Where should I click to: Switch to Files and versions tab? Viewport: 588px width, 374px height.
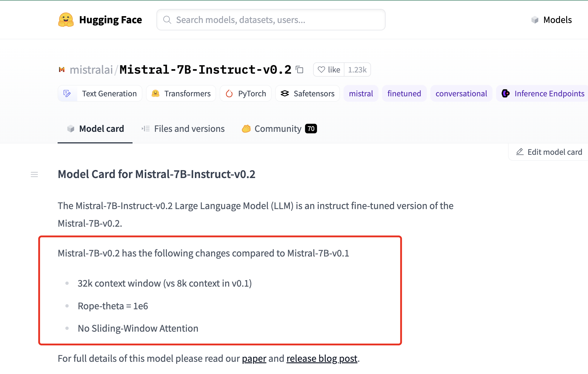183,129
